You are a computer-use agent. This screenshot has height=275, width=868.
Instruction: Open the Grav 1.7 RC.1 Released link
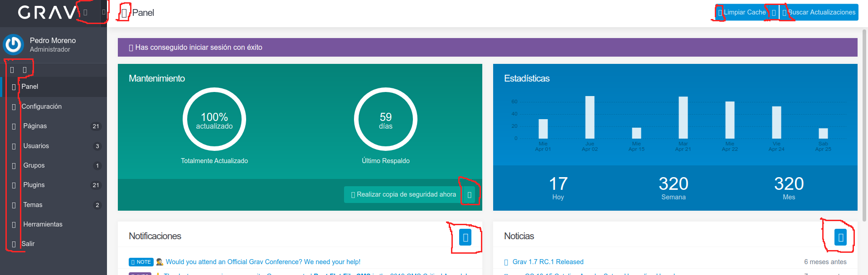click(548, 262)
